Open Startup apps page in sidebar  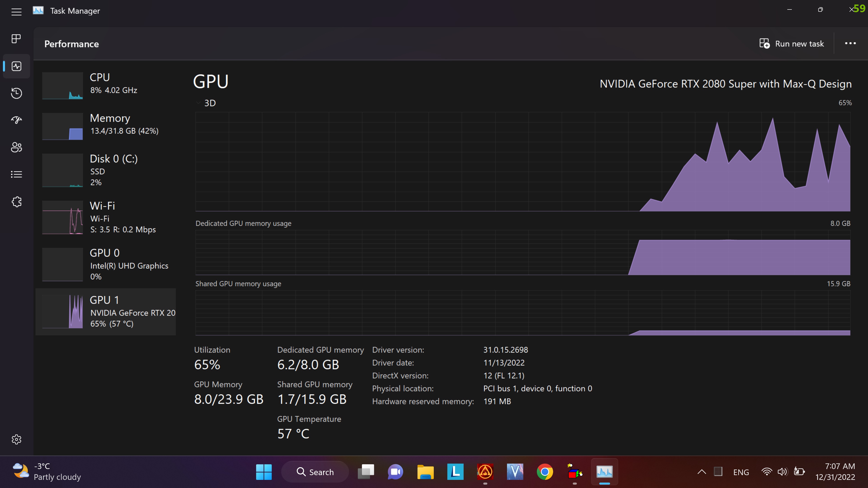[x=16, y=120]
